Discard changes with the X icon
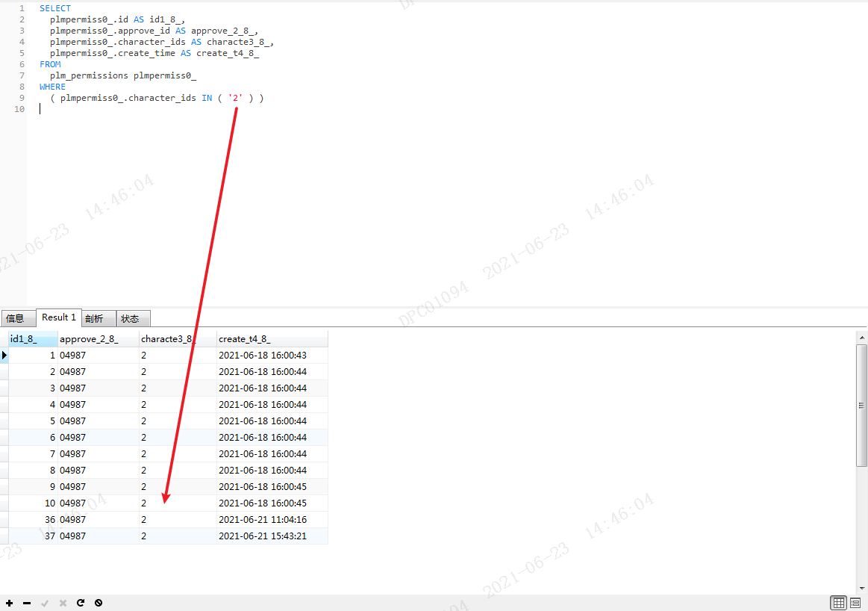The width and height of the screenshot is (868, 611). [x=63, y=603]
